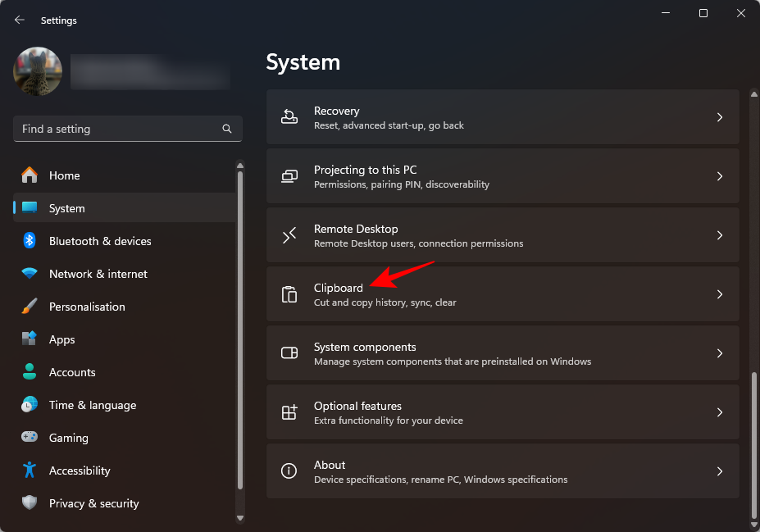Click the Accessibility figure icon

coord(30,471)
